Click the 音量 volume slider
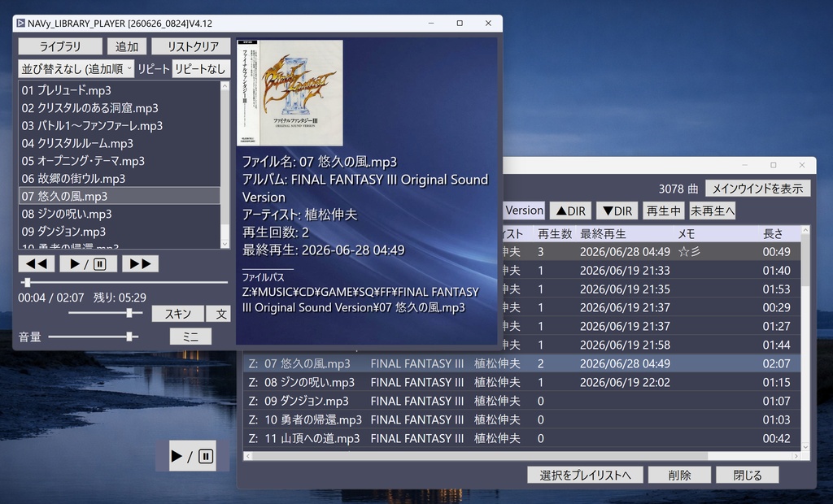The height and width of the screenshot is (504, 833). coord(94,337)
